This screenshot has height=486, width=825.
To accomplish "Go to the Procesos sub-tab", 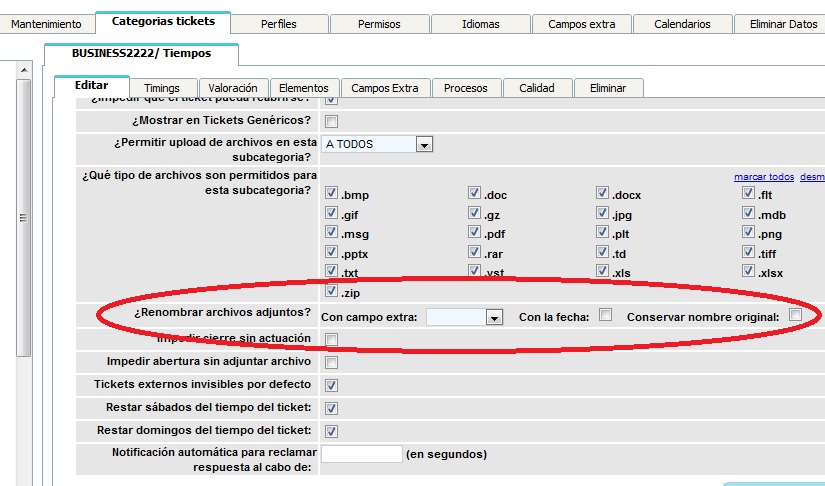I will pos(466,88).
